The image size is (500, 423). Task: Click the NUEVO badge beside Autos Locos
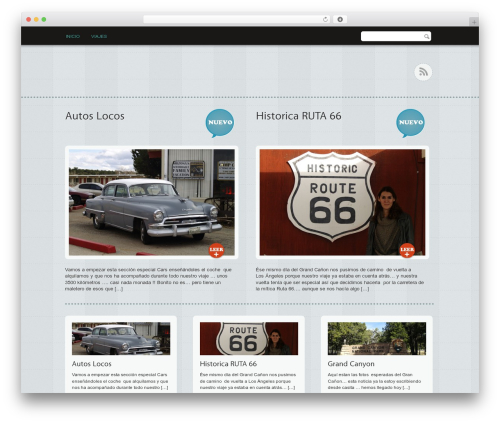[219, 123]
